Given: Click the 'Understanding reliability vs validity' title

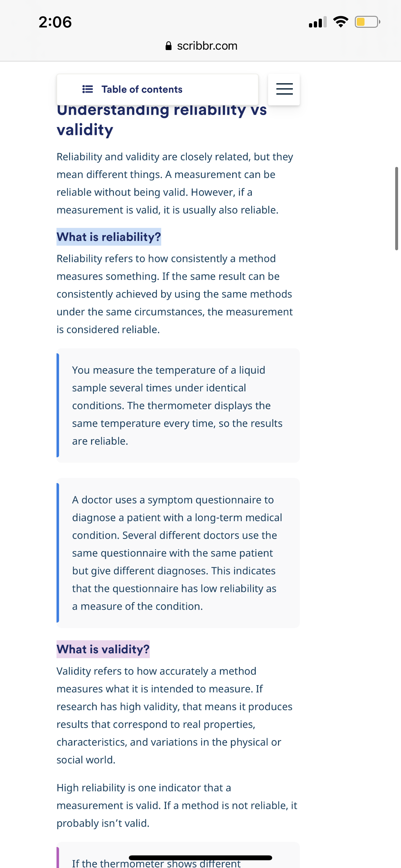Looking at the screenshot, I should [x=162, y=119].
